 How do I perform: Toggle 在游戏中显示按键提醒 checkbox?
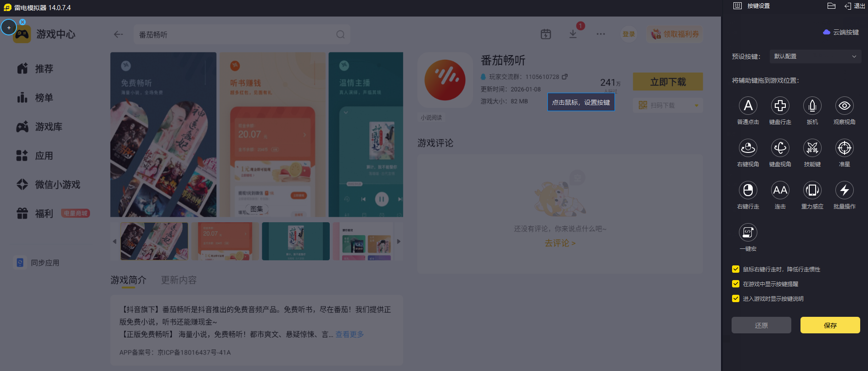[x=736, y=284]
